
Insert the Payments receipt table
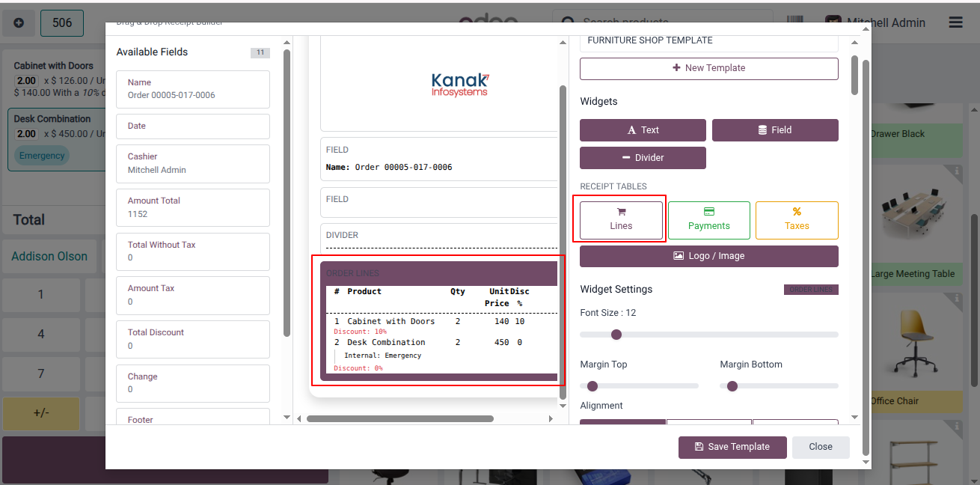708,219
